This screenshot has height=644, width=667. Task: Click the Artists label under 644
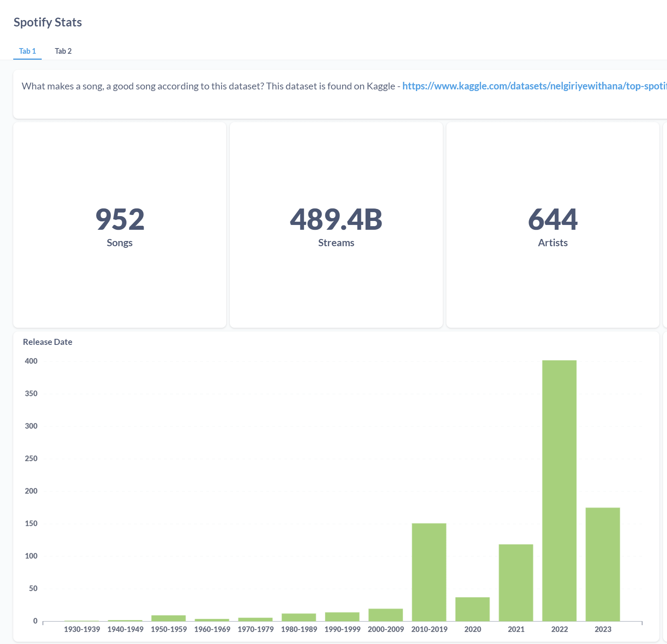click(x=553, y=243)
